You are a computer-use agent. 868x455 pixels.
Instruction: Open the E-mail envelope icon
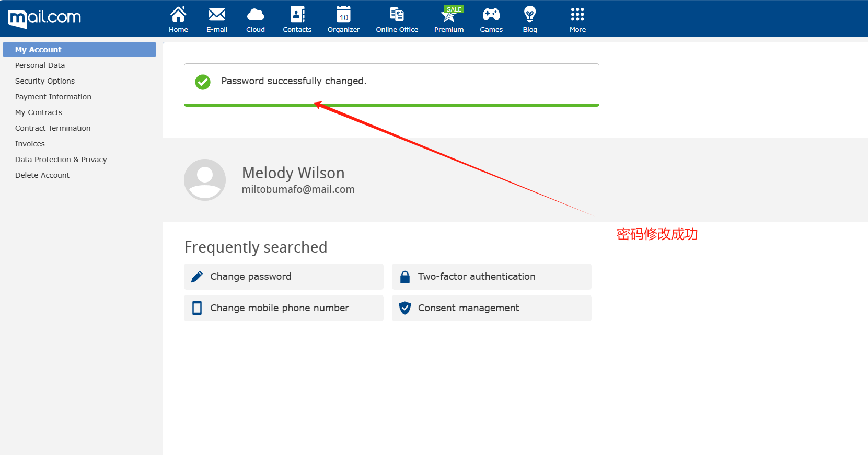pos(216,15)
